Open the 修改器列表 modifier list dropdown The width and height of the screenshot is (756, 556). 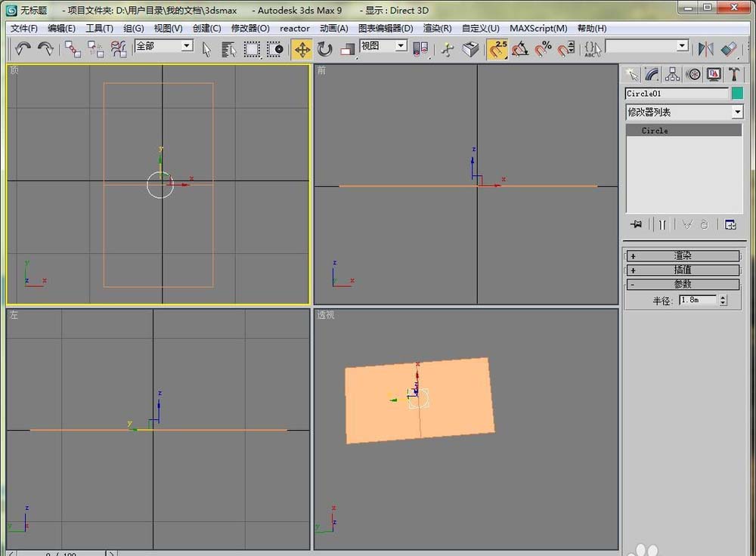point(684,112)
